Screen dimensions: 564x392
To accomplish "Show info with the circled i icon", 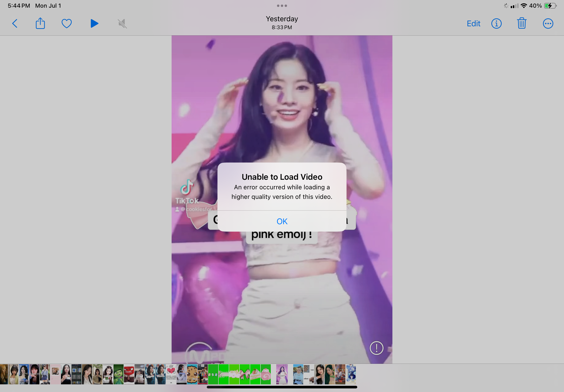I will [496, 24].
